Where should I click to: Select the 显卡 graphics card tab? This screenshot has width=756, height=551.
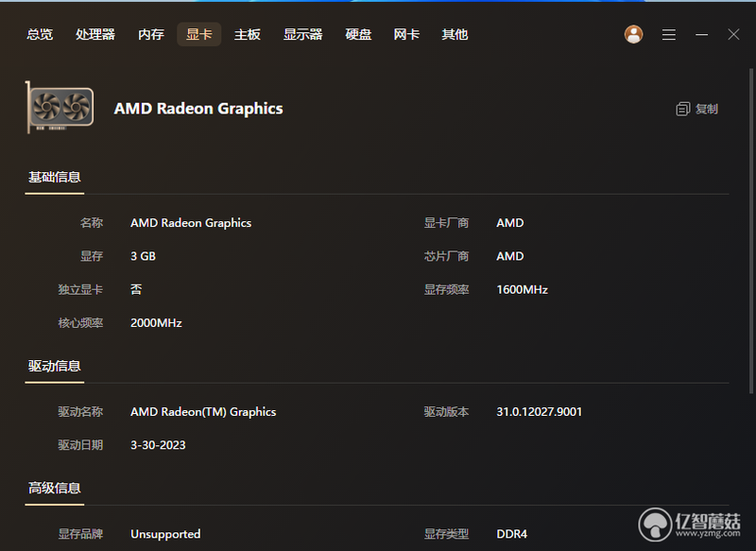click(199, 34)
